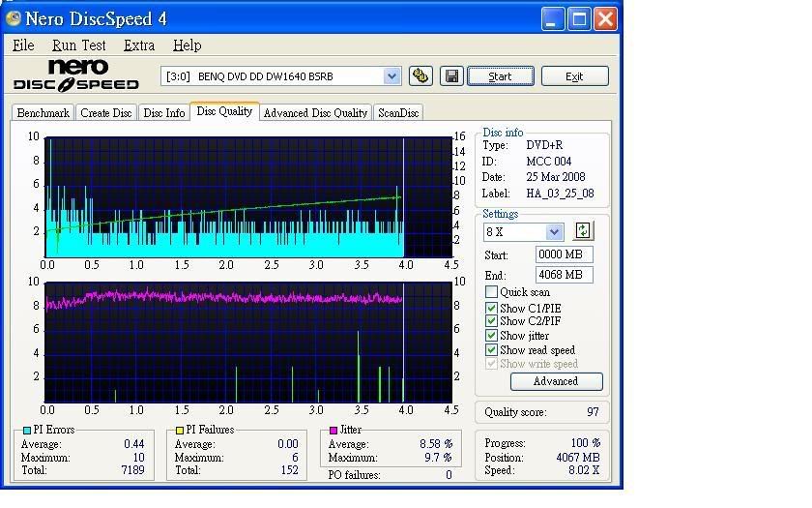Click the Jitter average 8.58 % value
The image size is (812, 508).
click(436, 444)
